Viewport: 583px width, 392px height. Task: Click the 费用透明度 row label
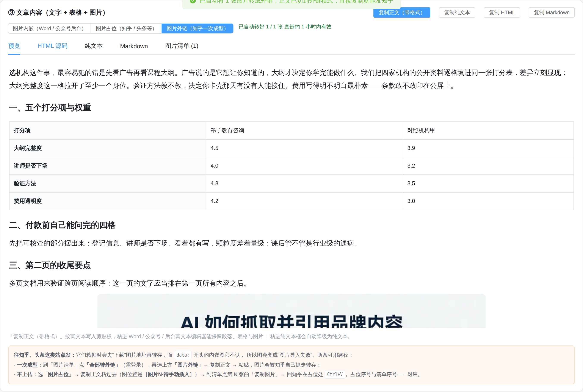[x=108, y=201]
